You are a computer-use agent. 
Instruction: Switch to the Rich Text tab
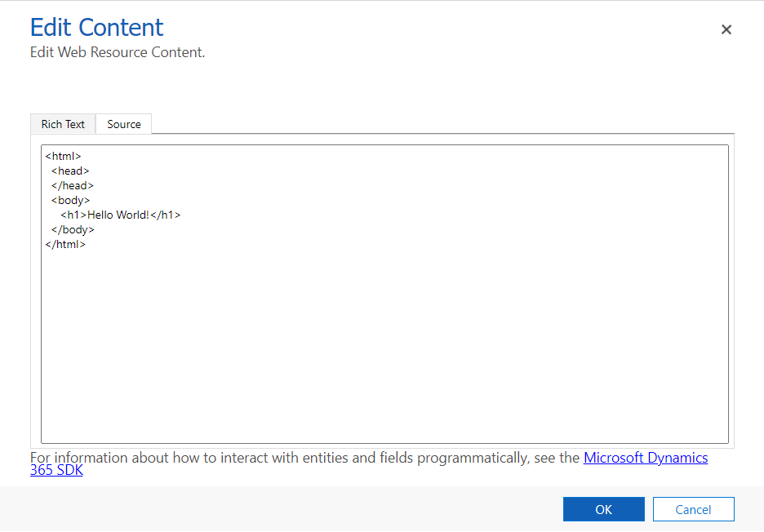[x=63, y=124]
